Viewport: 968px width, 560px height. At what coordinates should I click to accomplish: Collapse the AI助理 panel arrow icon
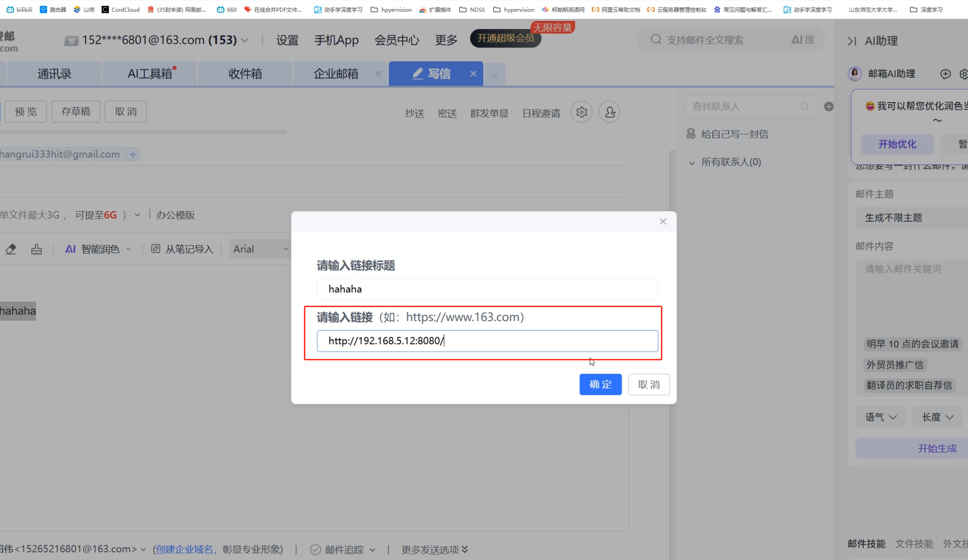click(x=852, y=41)
